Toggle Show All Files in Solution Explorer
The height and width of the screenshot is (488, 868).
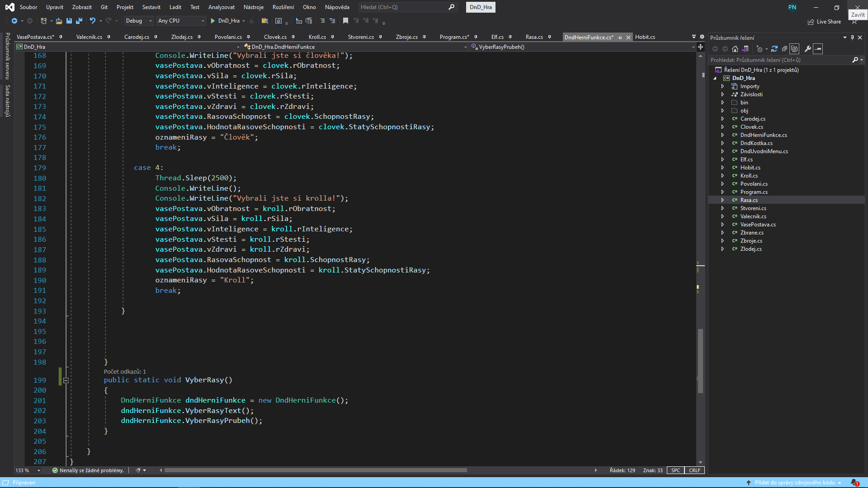pos(794,49)
